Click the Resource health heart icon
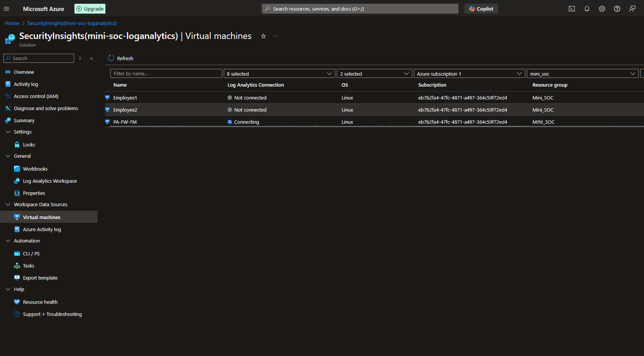The image size is (644, 356). click(17, 302)
